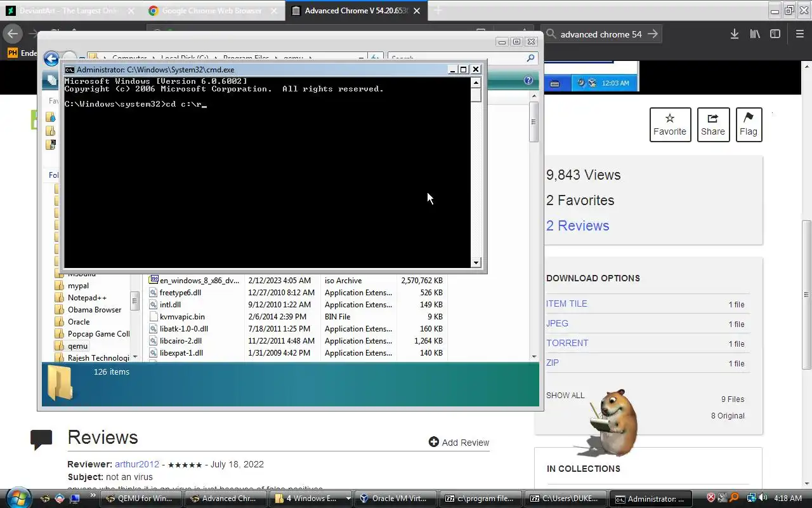
Task: Click the orange magnifier tray icon
Action: (x=734, y=498)
